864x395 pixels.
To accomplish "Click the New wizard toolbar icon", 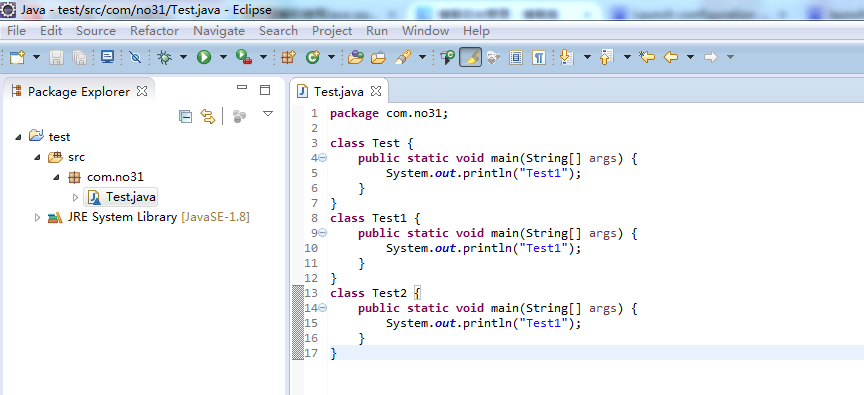I will pos(18,57).
